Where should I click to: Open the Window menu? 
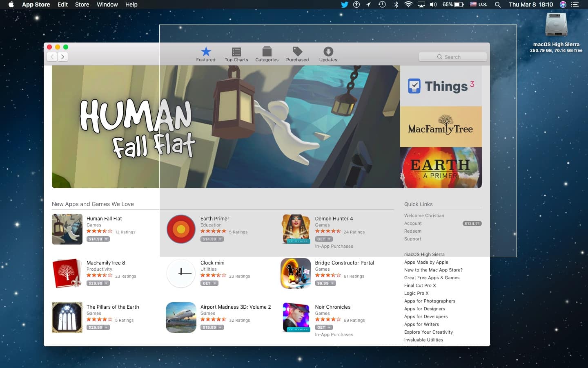pos(107,4)
